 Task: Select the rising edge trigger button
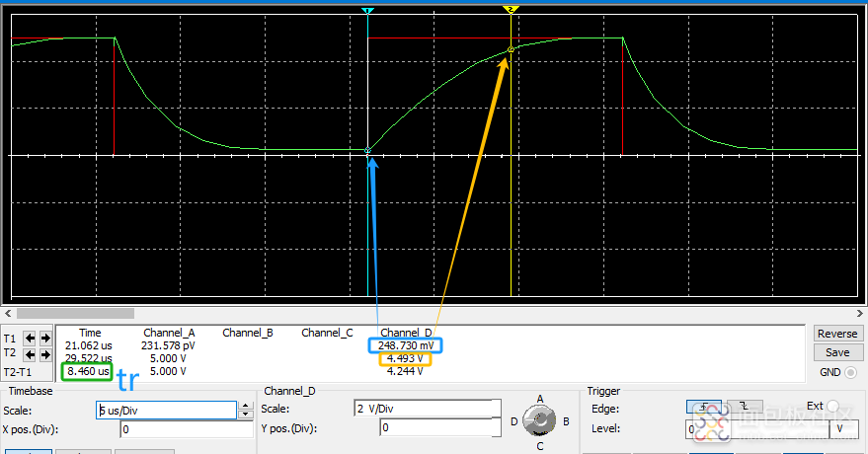[x=704, y=407]
